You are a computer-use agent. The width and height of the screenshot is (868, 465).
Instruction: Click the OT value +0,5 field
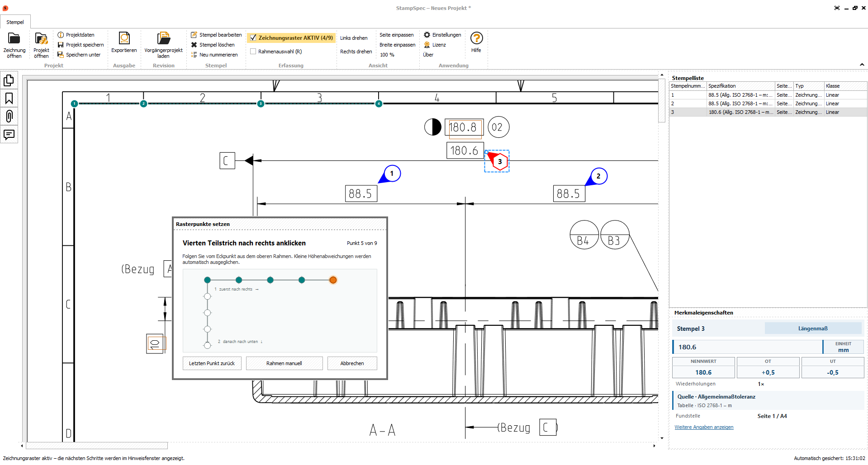pos(768,372)
